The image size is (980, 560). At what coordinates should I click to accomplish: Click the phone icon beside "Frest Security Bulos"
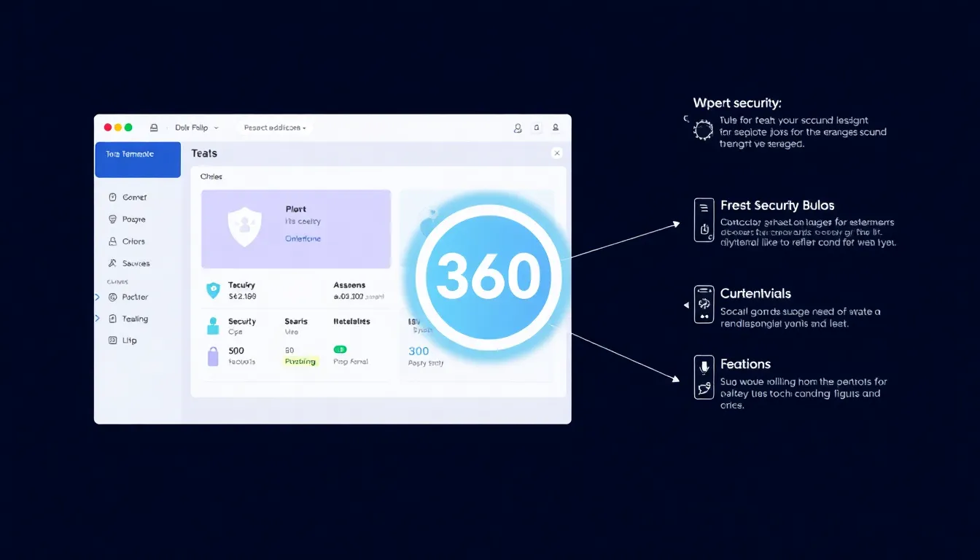pyautogui.click(x=704, y=219)
